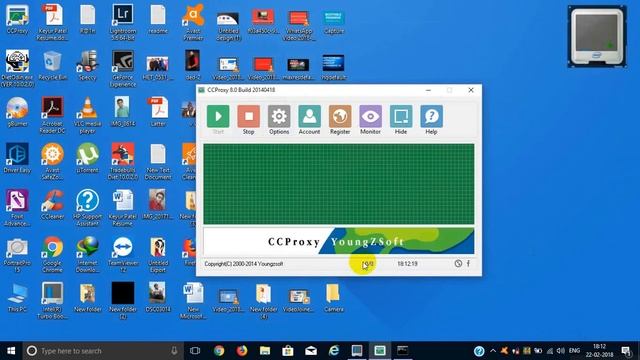
Task: Select the Speccy desktop shortcut
Action: point(87,65)
